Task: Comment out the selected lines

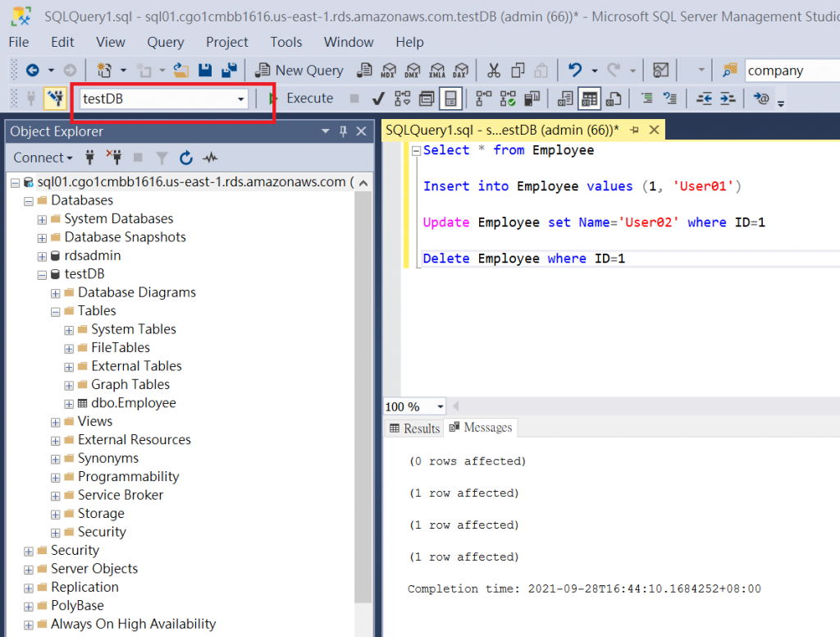Action: pyautogui.click(x=647, y=99)
